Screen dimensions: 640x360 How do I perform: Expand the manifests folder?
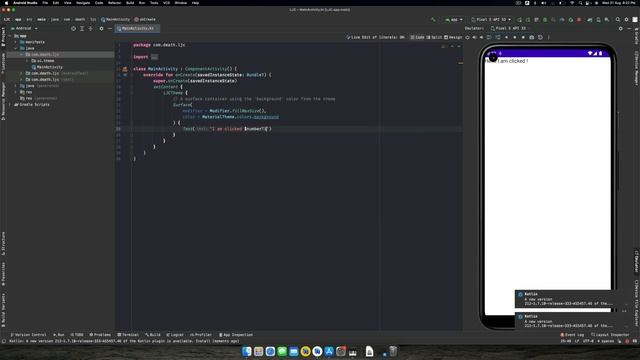tap(16, 42)
